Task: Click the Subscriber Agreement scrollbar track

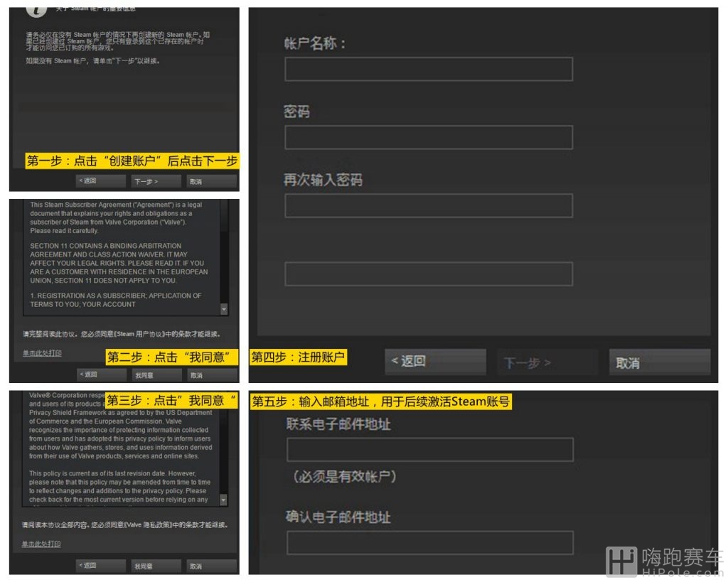Action: [x=224, y=253]
